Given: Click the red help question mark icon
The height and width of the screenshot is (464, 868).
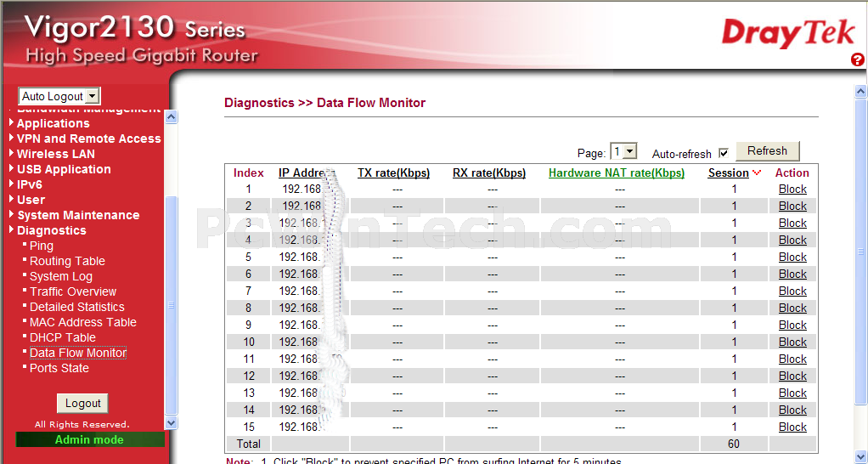Looking at the screenshot, I should 857,59.
